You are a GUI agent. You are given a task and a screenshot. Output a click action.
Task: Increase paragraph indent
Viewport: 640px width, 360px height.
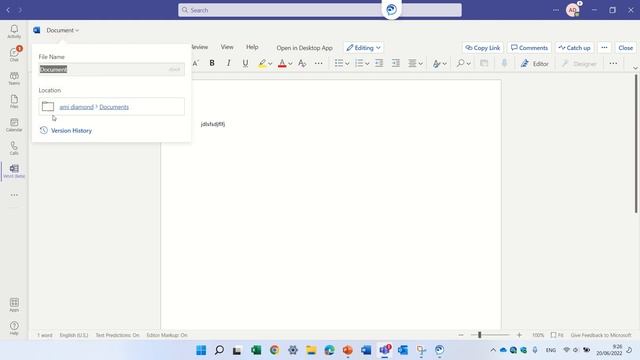click(x=396, y=63)
